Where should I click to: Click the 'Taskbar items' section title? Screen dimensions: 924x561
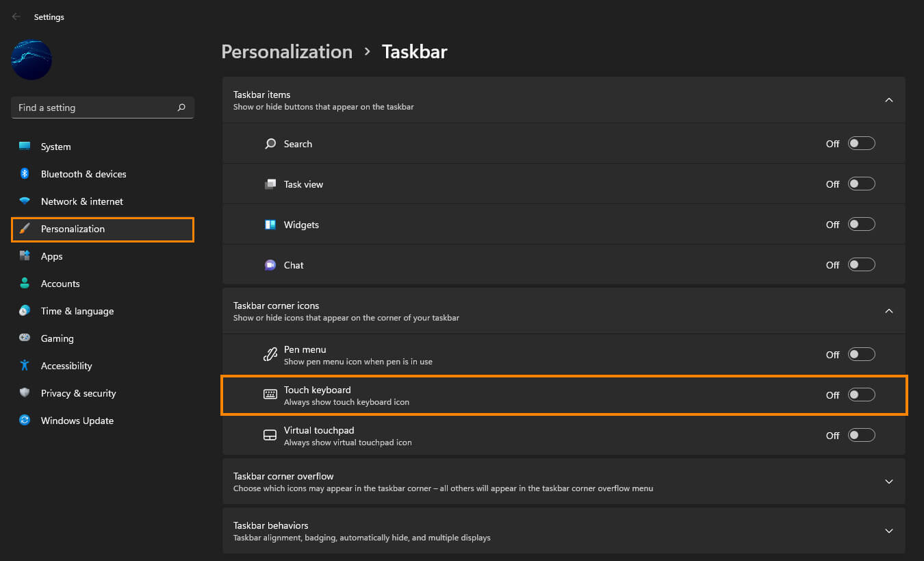pyautogui.click(x=261, y=95)
